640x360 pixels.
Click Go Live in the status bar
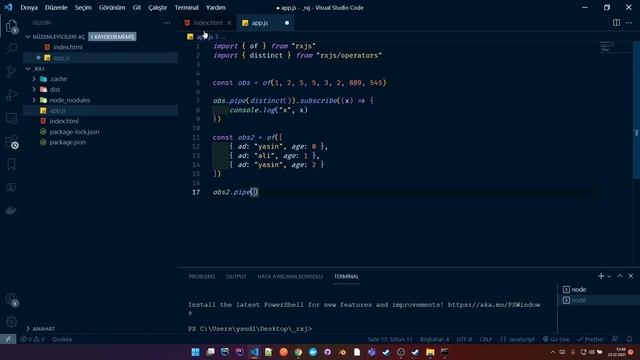[x=556, y=339]
